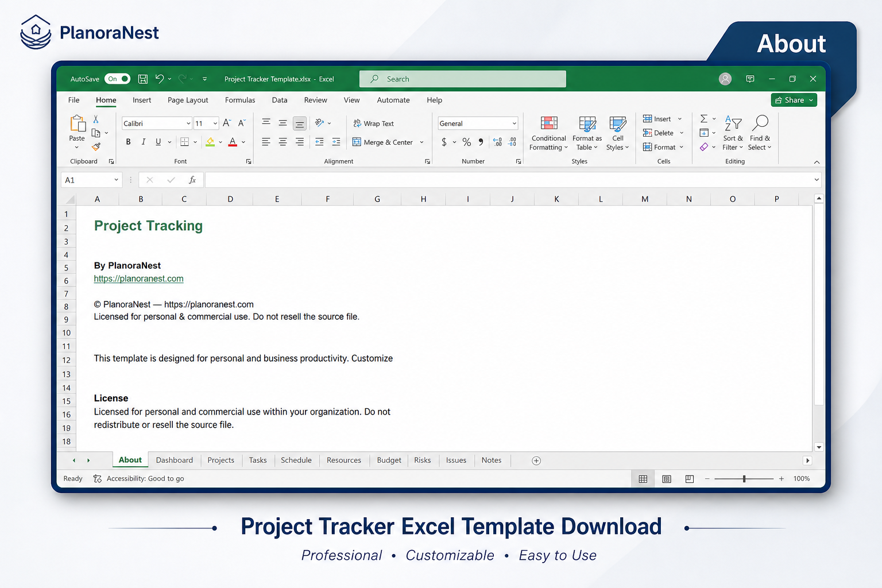Click the zoom slider handle
This screenshot has height=588, width=882.
coord(744,478)
